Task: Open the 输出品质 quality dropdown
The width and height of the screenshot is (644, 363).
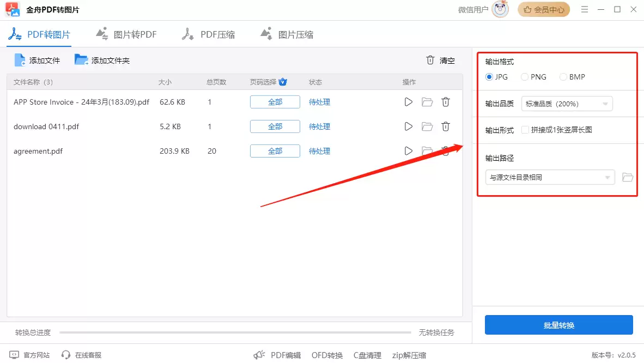Action: tap(566, 103)
